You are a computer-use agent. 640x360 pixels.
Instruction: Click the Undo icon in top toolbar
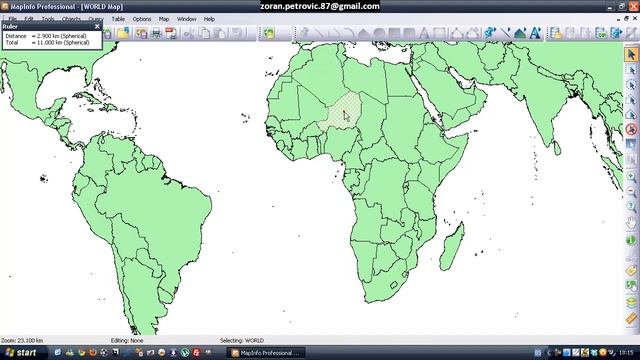237,33
